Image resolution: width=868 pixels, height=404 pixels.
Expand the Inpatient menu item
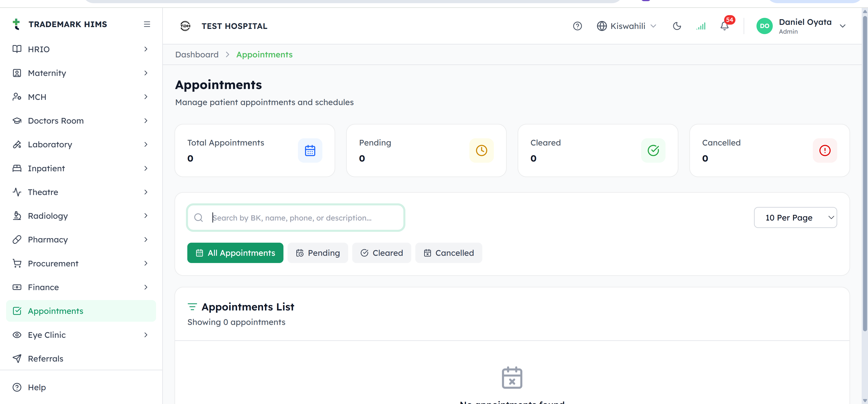click(x=81, y=168)
